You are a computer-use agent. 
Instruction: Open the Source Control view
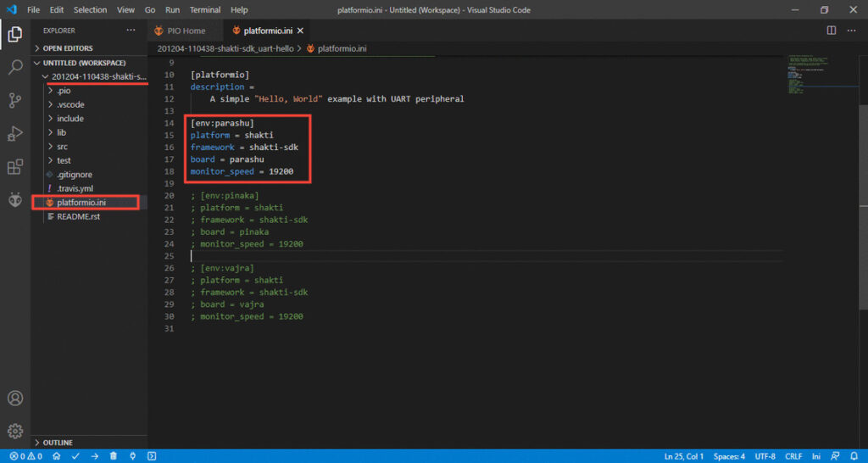coord(15,100)
